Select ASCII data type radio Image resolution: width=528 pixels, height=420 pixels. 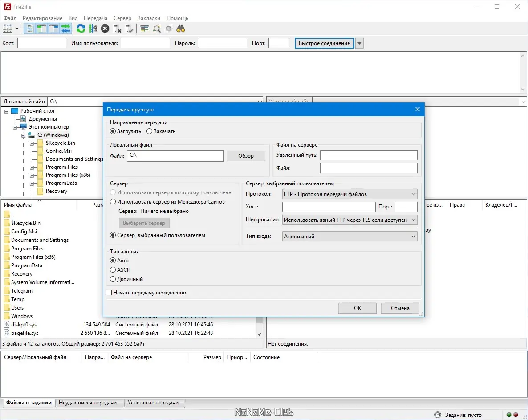pyautogui.click(x=113, y=270)
